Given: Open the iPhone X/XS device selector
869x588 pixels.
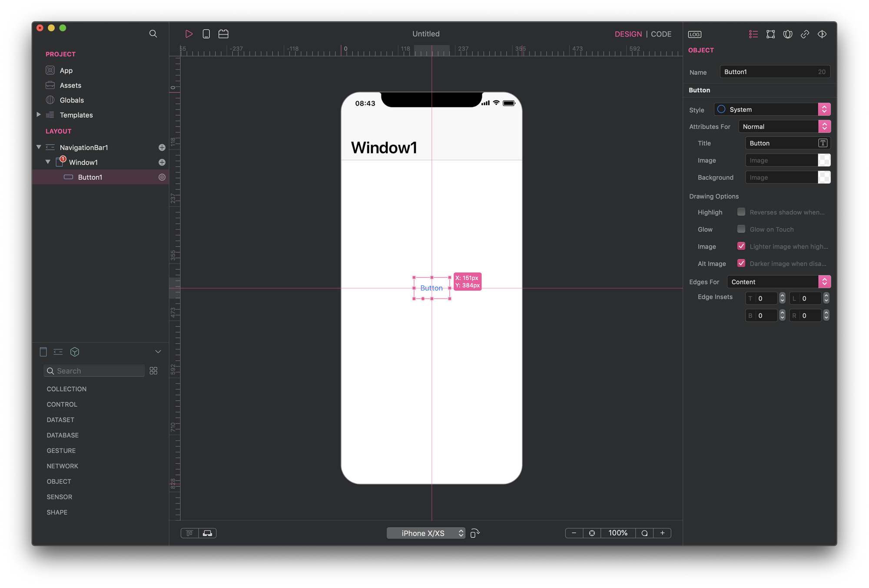Looking at the screenshot, I should pos(425,533).
